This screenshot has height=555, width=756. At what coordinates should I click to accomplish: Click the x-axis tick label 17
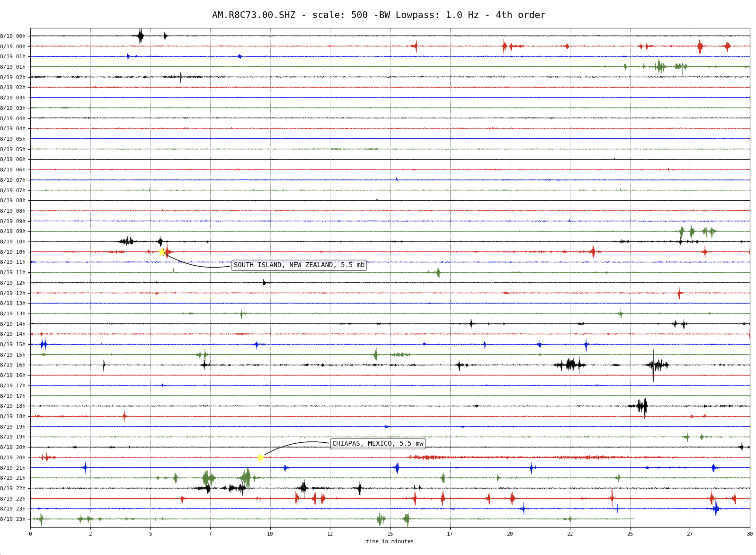(x=450, y=534)
